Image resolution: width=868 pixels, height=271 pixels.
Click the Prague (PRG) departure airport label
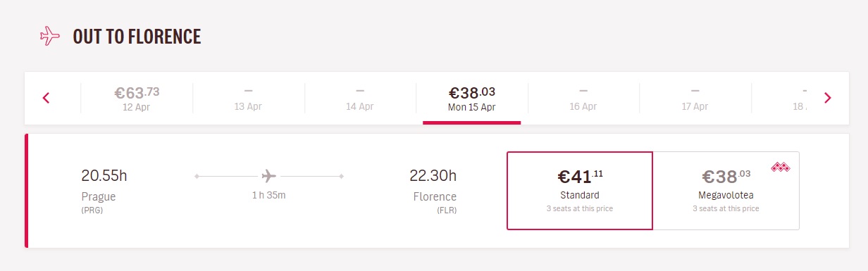click(x=99, y=201)
